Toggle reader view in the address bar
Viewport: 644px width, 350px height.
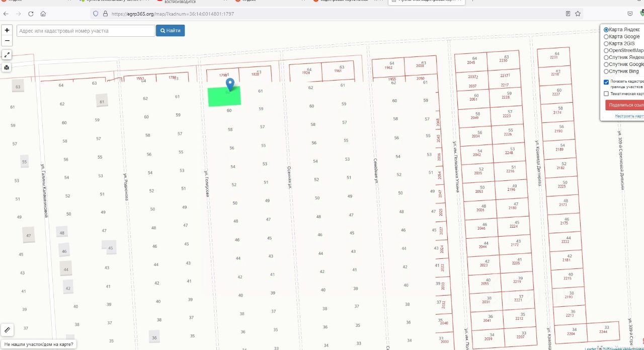pyautogui.click(x=568, y=14)
